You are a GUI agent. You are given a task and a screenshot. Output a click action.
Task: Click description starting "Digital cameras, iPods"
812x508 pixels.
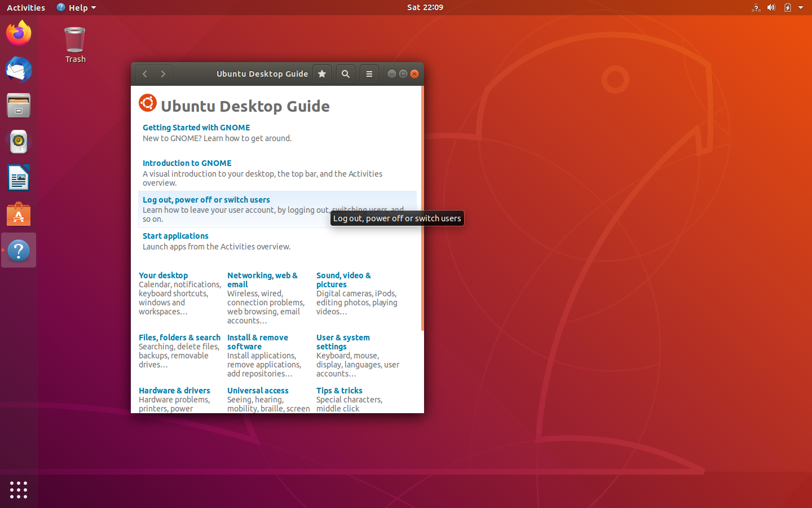[357, 303]
